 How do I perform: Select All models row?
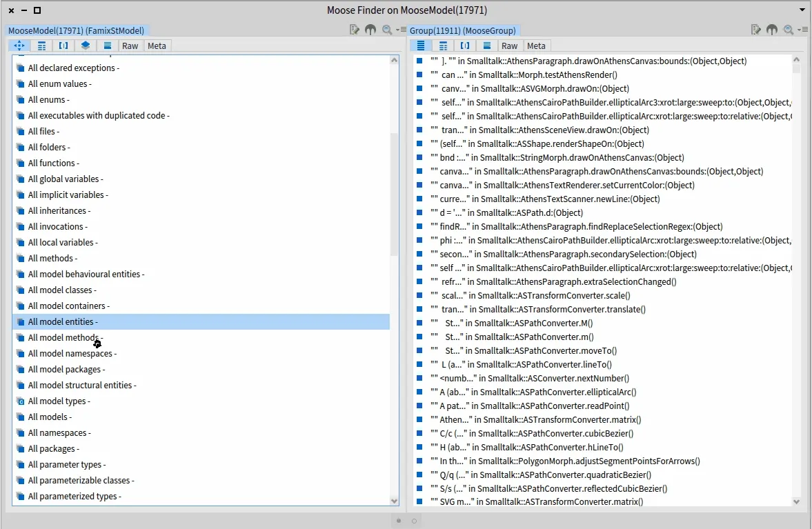201,417
